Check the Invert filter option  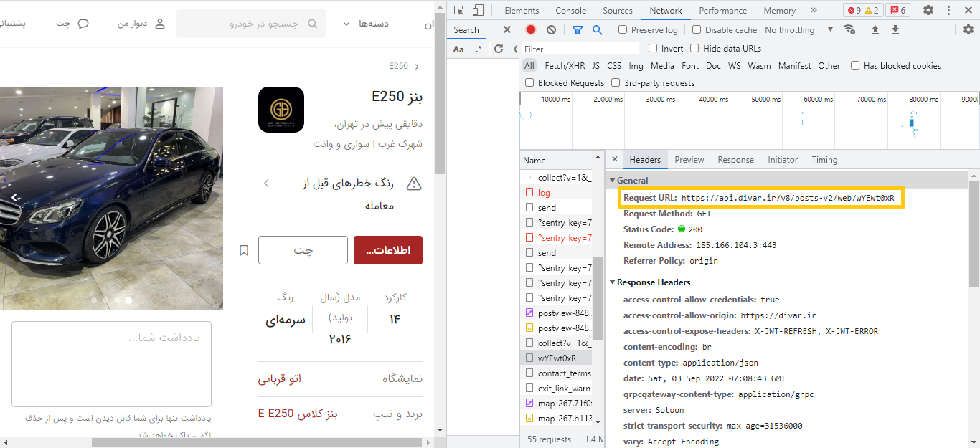point(653,48)
